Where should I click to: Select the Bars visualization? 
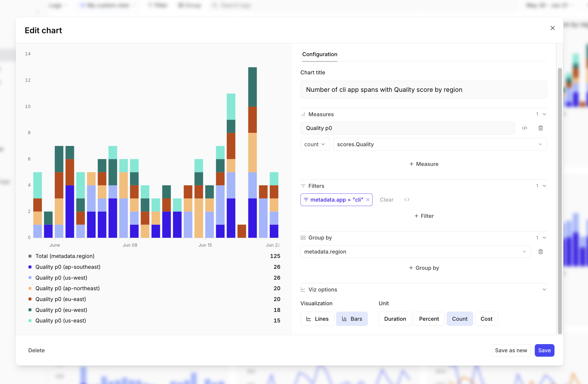(x=352, y=319)
